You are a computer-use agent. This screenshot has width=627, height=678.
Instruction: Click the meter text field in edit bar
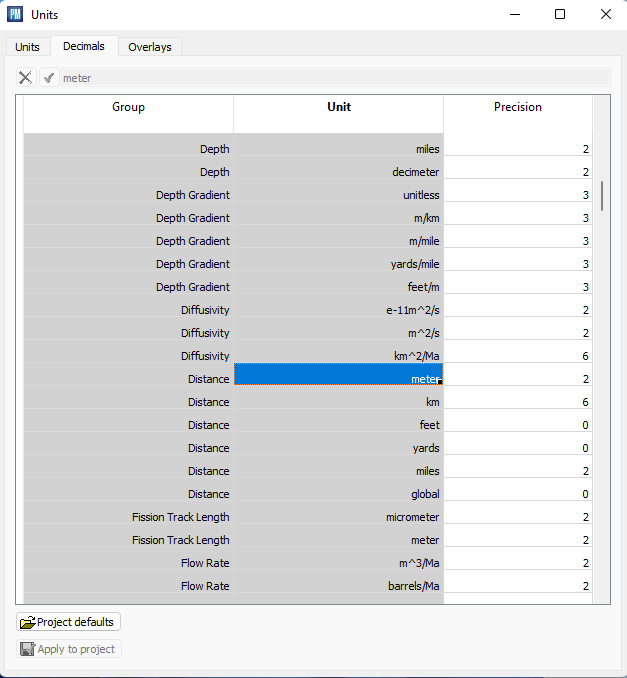click(334, 78)
